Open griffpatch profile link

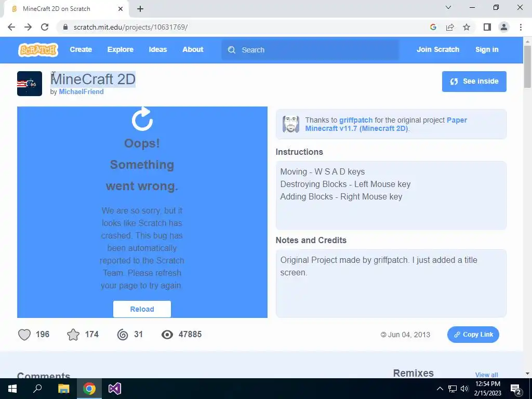[355, 120]
